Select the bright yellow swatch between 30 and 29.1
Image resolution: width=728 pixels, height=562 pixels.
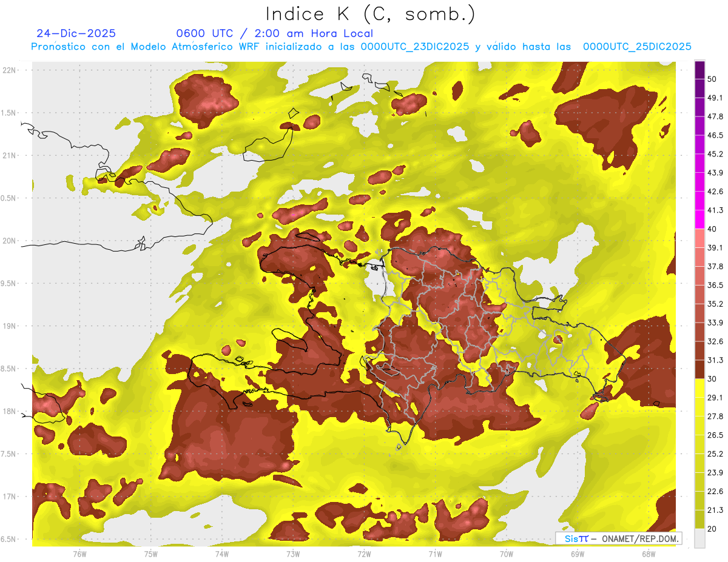point(699,388)
